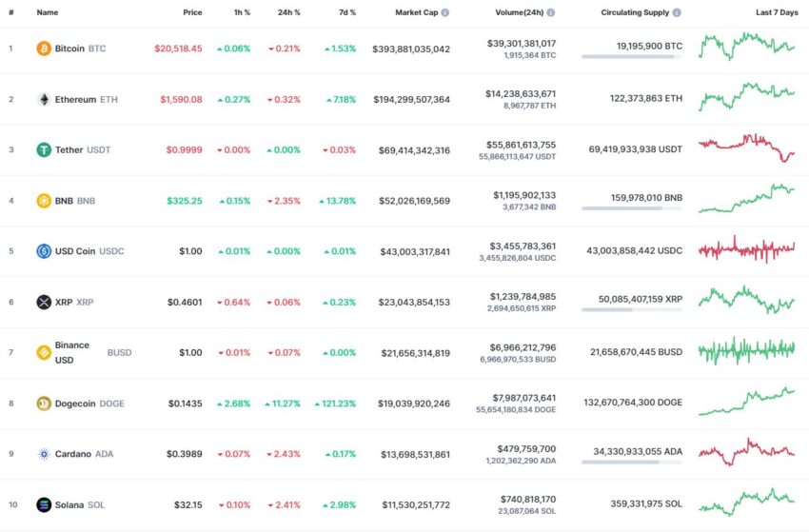Sort by the 7d % column header
This screenshot has height=532, width=809.
tap(347, 12)
